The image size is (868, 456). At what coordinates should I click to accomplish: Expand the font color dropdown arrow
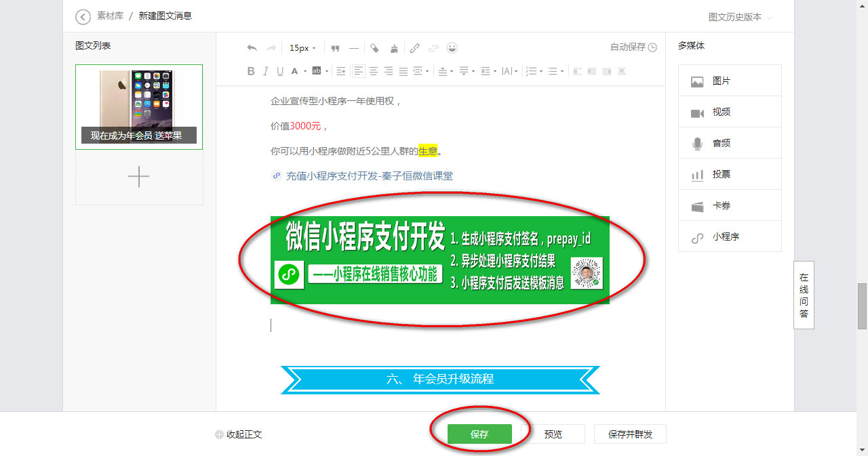click(305, 71)
